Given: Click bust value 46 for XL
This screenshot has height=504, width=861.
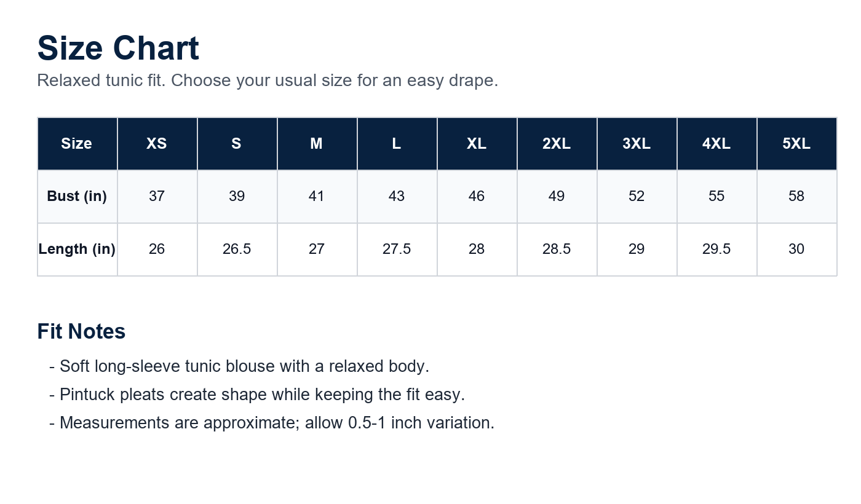Looking at the screenshot, I should tap(477, 197).
